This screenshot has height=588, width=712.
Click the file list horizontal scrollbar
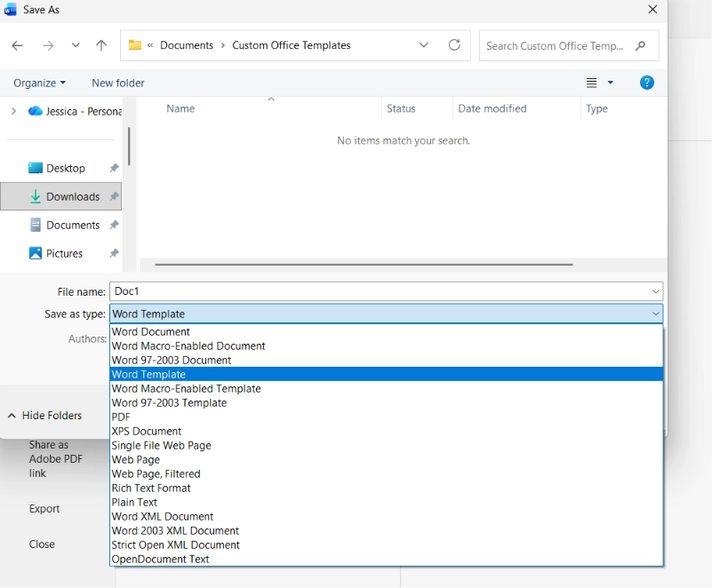coord(364,264)
